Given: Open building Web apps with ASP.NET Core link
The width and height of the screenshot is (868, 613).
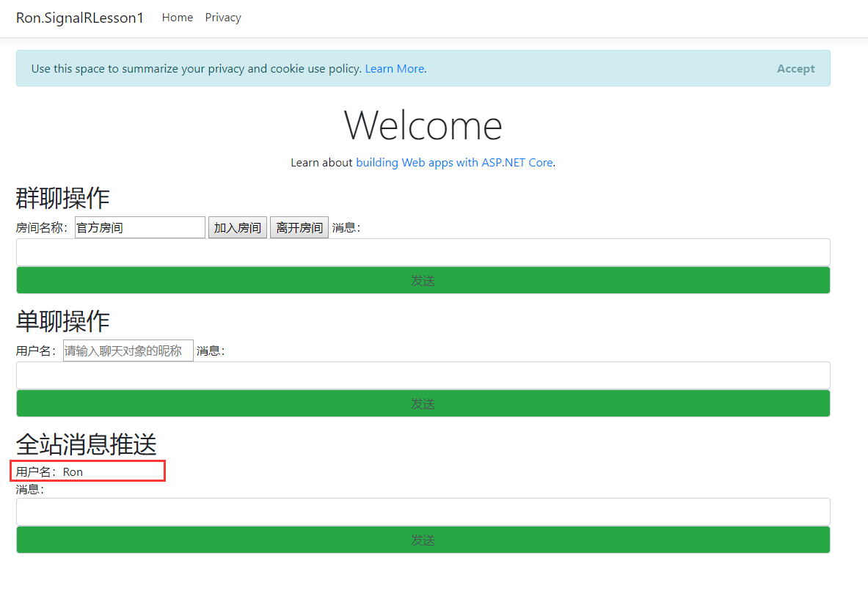Looking at the screenshot, I should point(454,163).
